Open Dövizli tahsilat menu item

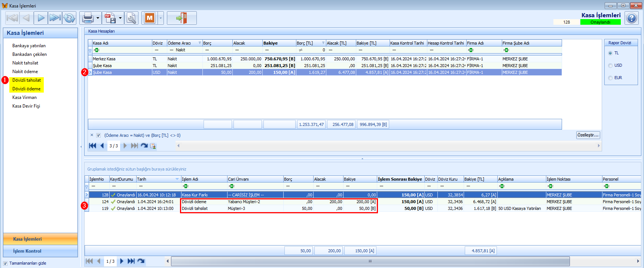(27, 80)
